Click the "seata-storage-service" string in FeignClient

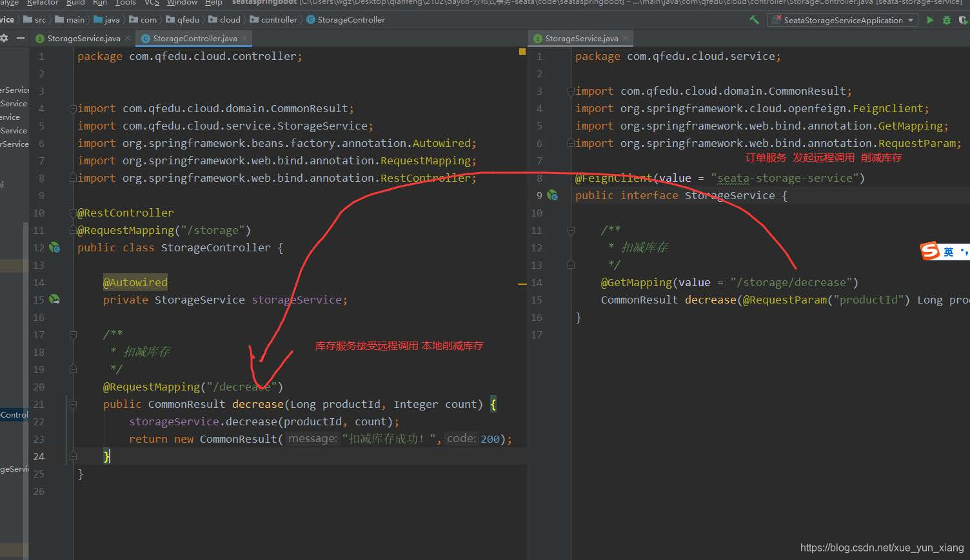click(x=784, y=178)
